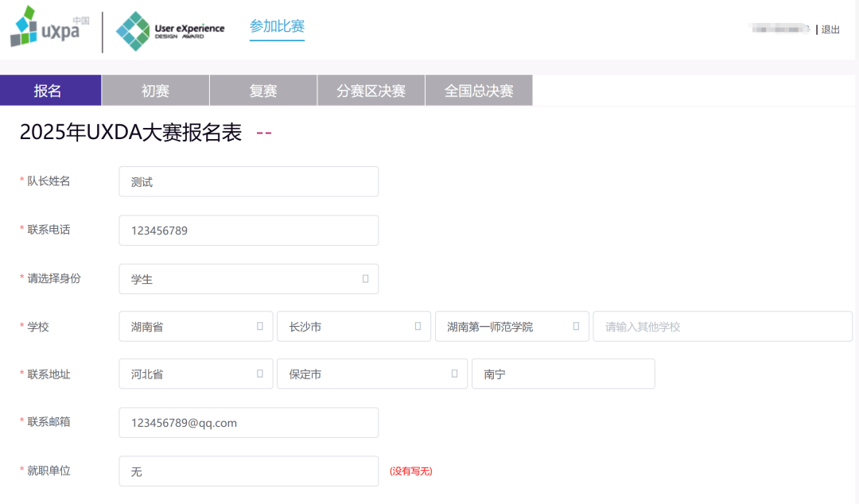Open the 参加比赛 navigation link
Screen dimensions: 859x504
[x=277, y=27]
